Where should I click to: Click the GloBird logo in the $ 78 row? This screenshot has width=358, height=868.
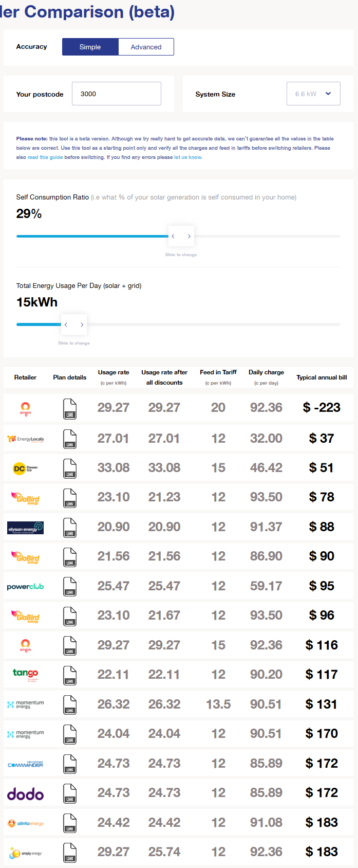pos(25,498)
